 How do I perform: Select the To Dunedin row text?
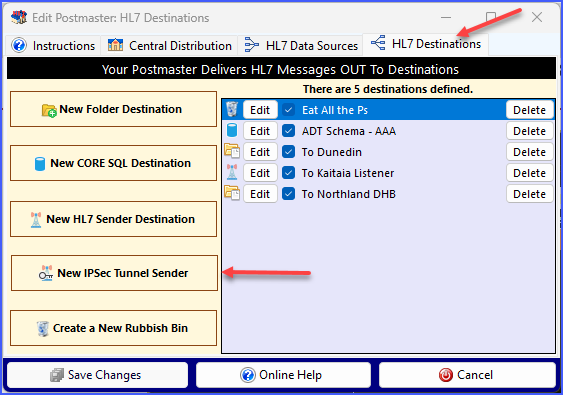tap(331, 152)
